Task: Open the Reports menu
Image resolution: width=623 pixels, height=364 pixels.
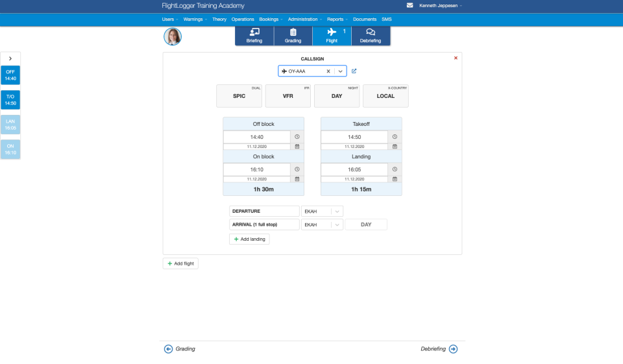Action: tap(337, 19)
